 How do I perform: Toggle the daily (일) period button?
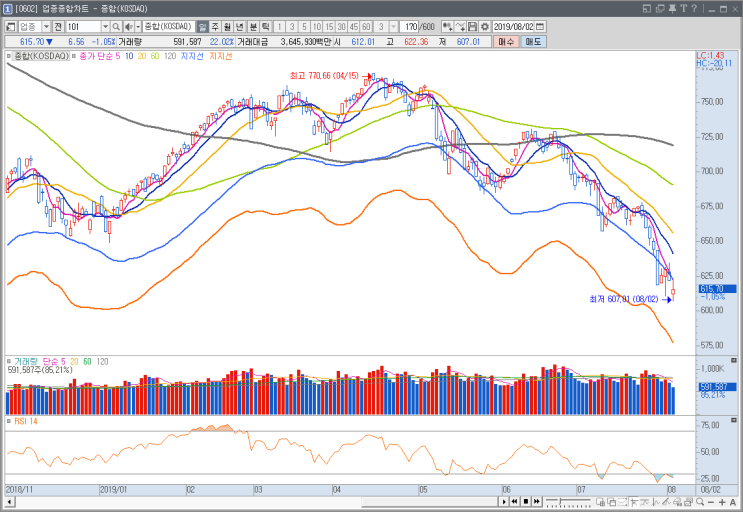tap(202, 27)
